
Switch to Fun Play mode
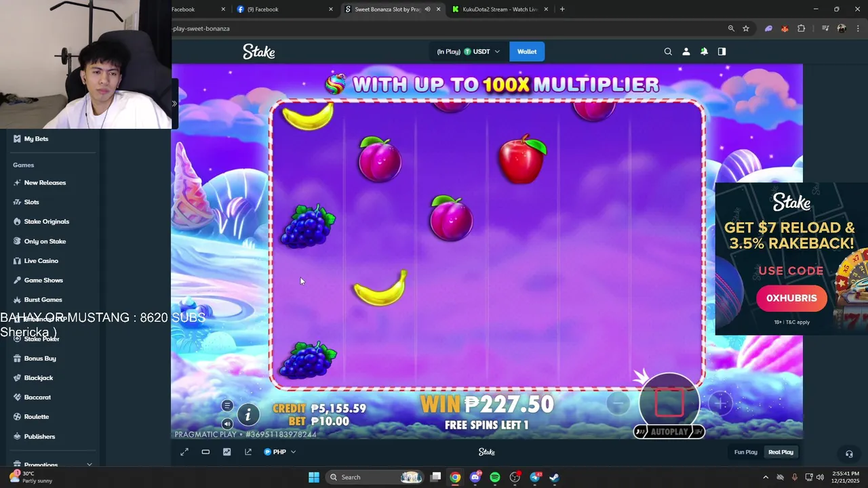click(x=745, y=452)
